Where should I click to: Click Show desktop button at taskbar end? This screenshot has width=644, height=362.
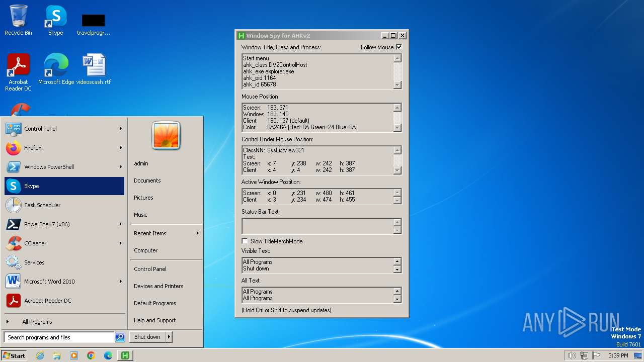[x=639, y=355]
